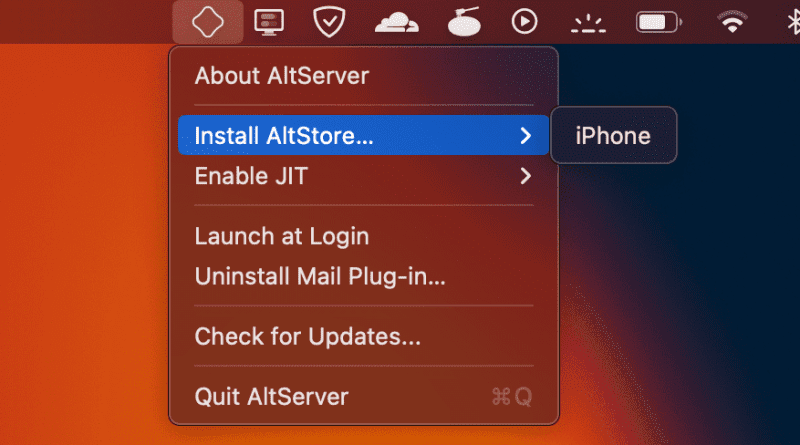
Task: Choose Uninstall Mail Plug-in…
Action: click(x=364, y=276)
